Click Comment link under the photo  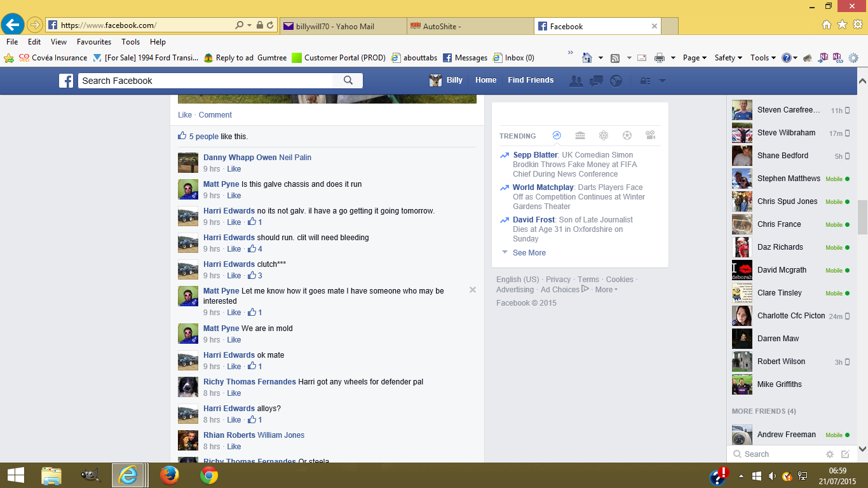215,115
